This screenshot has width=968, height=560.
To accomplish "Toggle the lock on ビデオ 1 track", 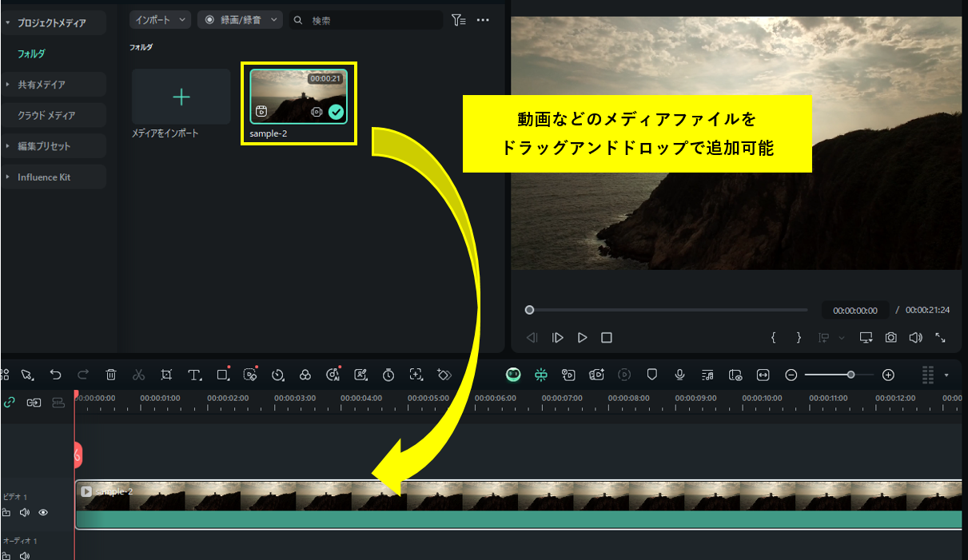I will (x=6, y=513).
